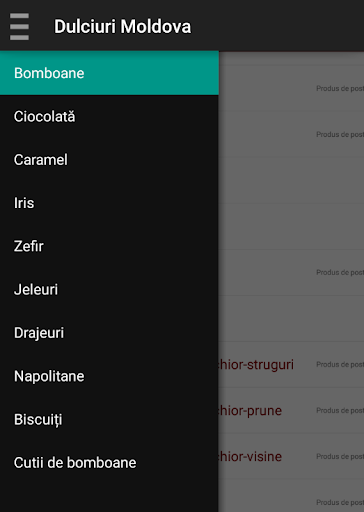Open the Ciocolată category
The height and width of the screenshot is (512, 364).
(109, 117)
